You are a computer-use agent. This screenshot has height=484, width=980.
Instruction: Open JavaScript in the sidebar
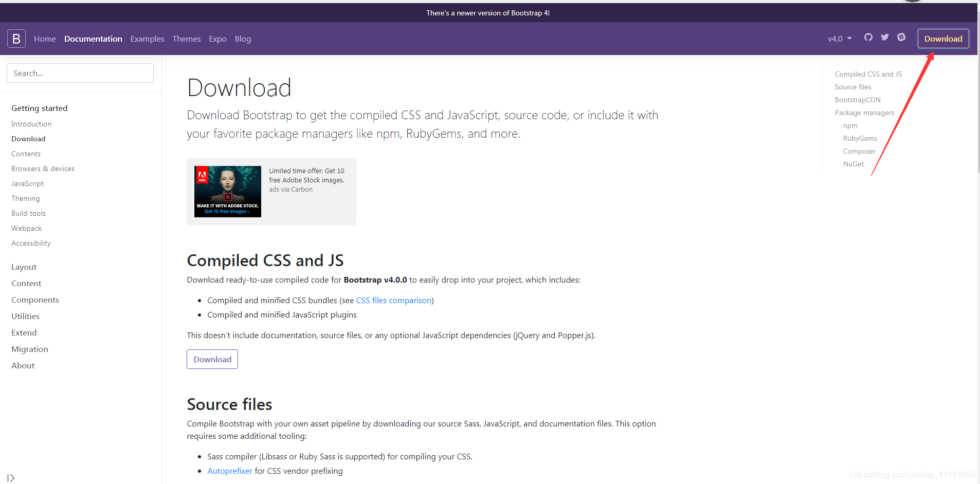point(27,183)
